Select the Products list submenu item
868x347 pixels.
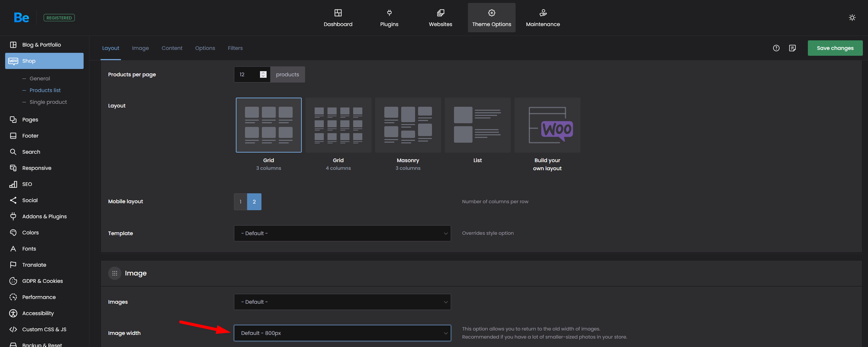point(45,90)
